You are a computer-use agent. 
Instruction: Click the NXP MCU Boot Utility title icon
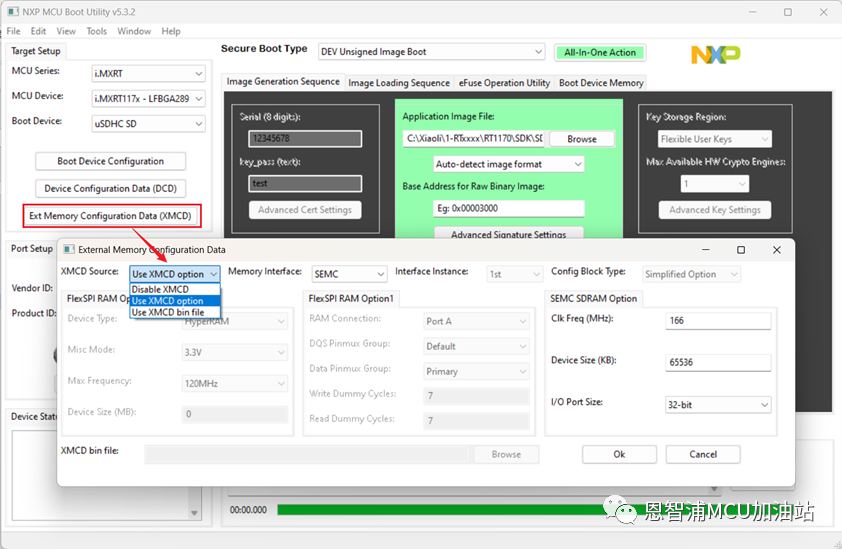13,11
